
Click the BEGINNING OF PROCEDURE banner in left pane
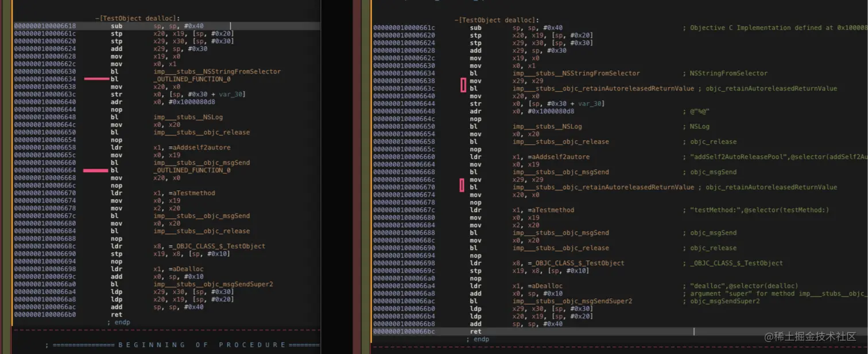tap(201, 345)
